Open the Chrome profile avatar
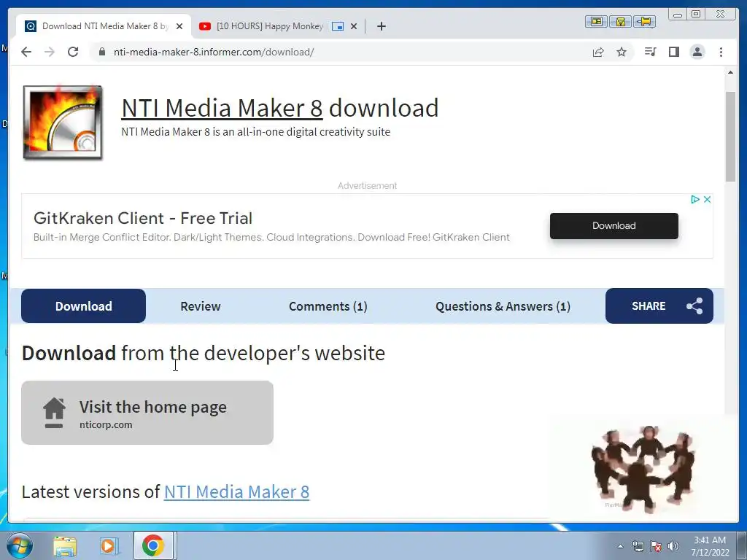 click(x=697, y=52)
